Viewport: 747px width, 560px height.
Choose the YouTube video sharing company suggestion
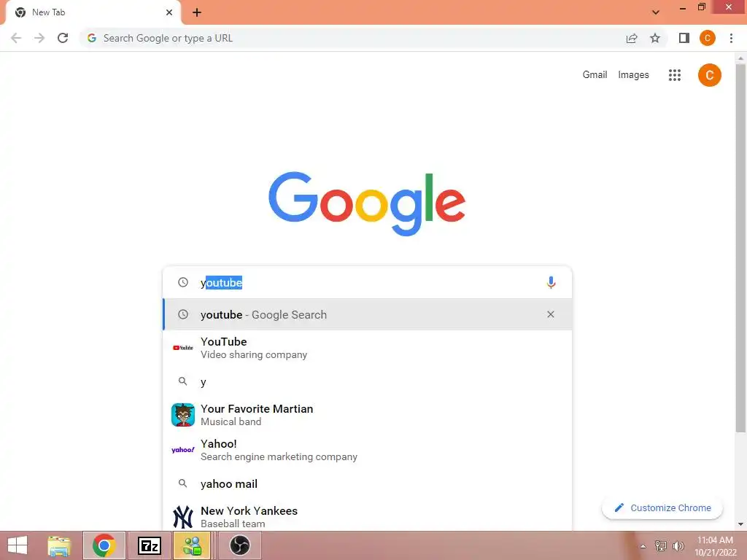367,348
